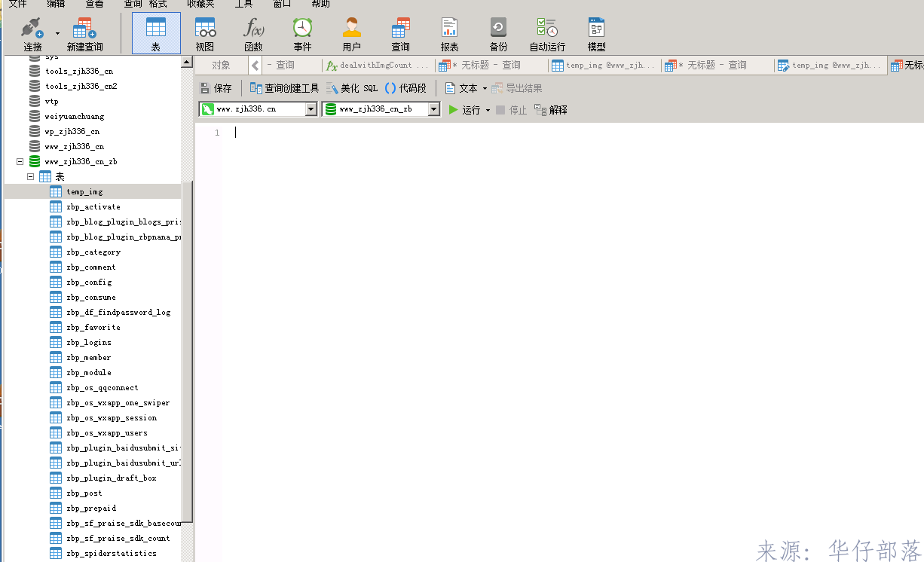Image resolution: width=924 pixels, height=562 pixels.
Task: Open the Connection (连接) toolbar icon
Action: point(32,33)
